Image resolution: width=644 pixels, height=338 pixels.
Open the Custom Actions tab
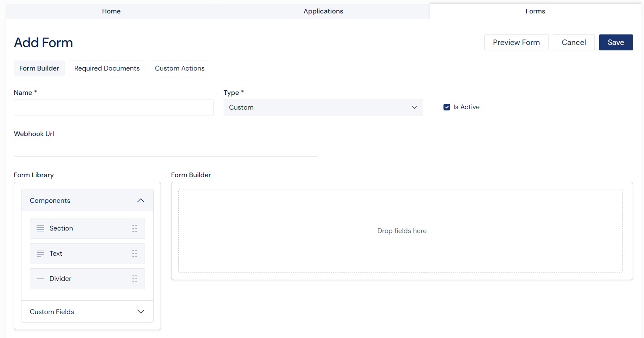(179, 68)
